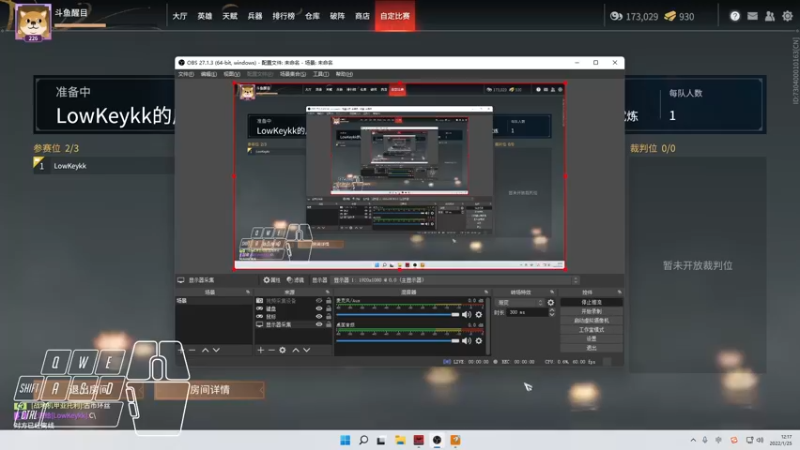Click the 麦克风/Aux volume slider
Image resolution: width=800 pixels, height=450 pixels.
point(397,315)
